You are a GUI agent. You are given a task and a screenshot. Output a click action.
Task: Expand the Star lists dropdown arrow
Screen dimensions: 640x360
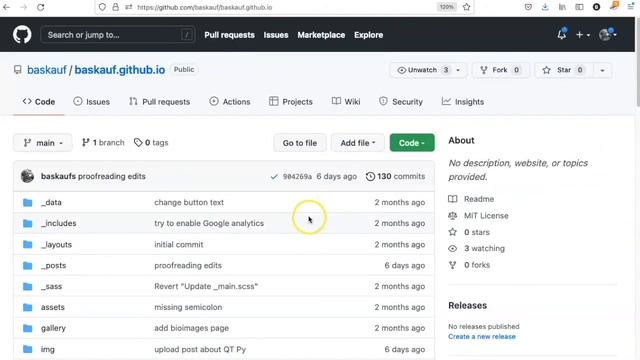coord(602,70)
